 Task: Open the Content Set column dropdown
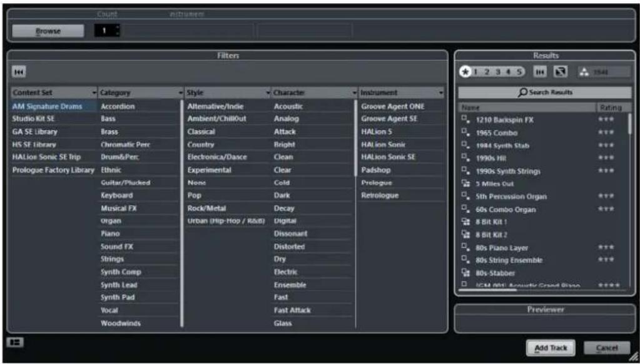94,93
